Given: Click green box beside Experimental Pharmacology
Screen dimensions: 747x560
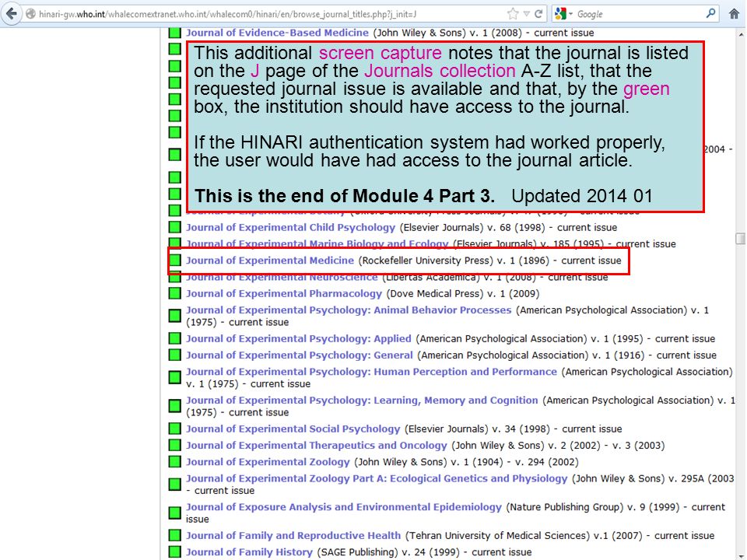Looking at the screenshot, I should 175,293.
